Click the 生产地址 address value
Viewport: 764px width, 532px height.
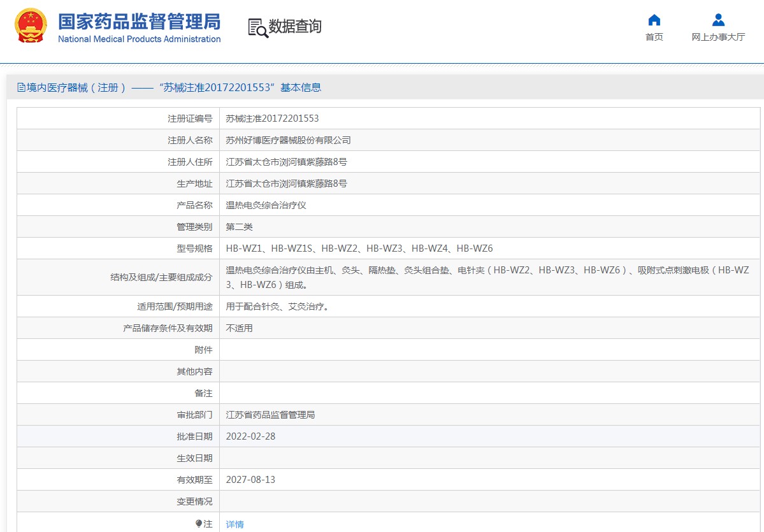click(x=287, y=183)
